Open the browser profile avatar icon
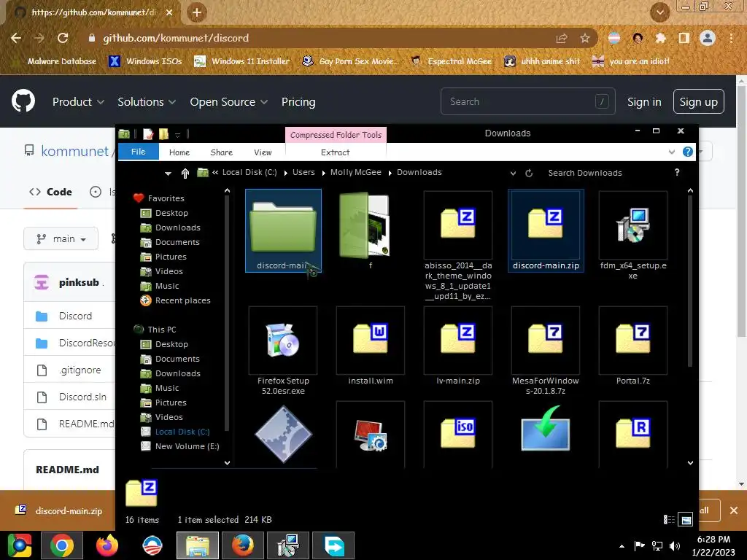Image resolution: width=747 pixels, height=560 pixels. (x=708, y=38)
